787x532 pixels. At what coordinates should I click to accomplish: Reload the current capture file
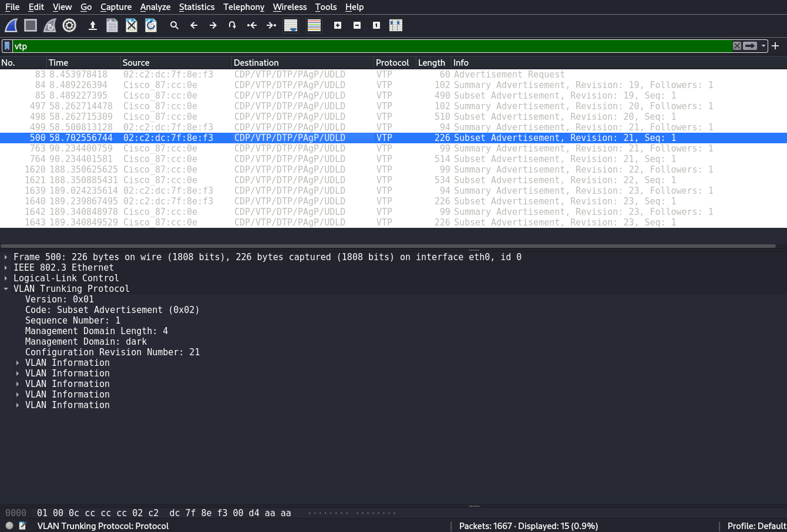151,25
